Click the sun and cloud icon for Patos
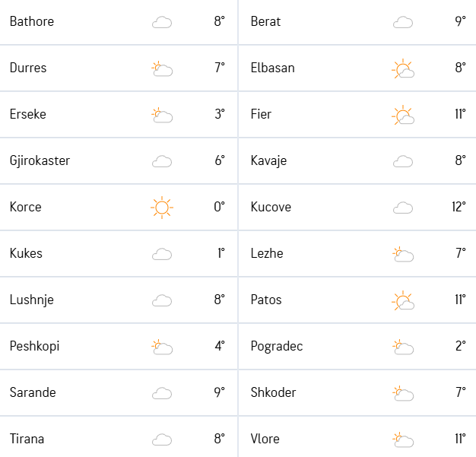 click(x=403, y=300)
